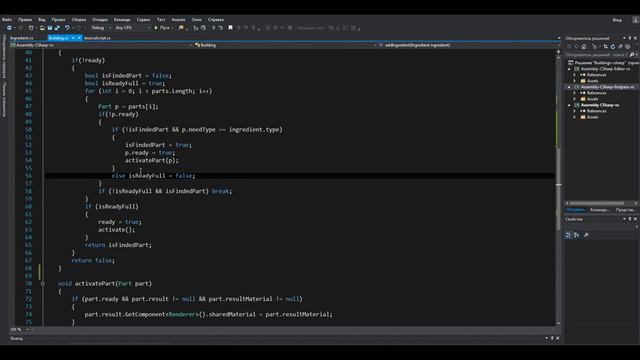Open the Отладка menu
The image size is (640, 360).
pyautogui.click(x=100, y=20)
